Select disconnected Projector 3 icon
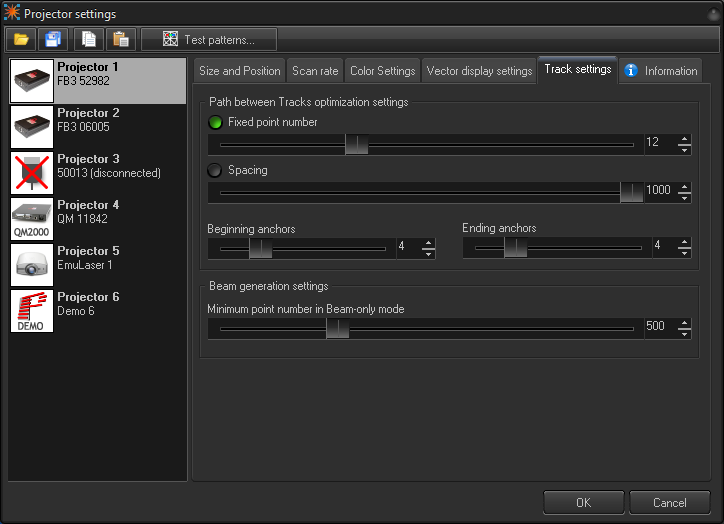 coord(31,173)
